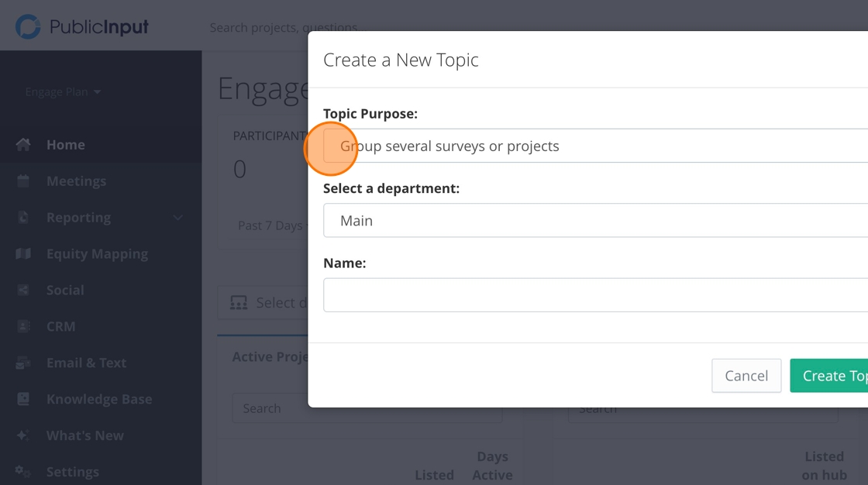Click the Email & Text icon
The height and width of the screenshot is (485, 868).
(x=23, y=363)
